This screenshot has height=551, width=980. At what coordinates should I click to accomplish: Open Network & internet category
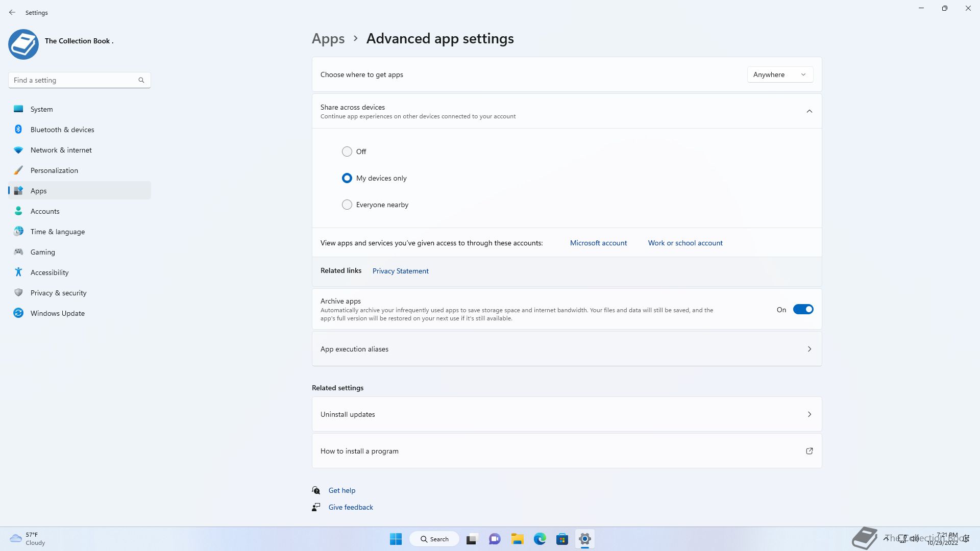pos(80,150)
